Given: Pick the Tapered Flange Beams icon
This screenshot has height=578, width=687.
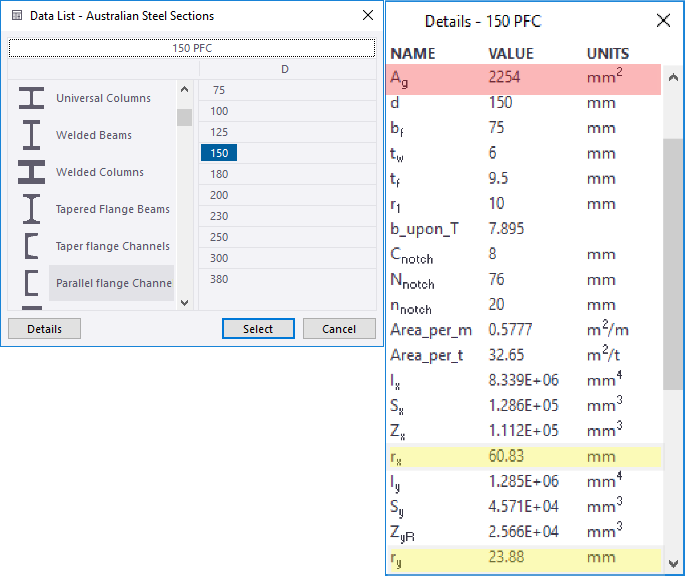Looking at the screenshot, I should [x=32, y=209].
